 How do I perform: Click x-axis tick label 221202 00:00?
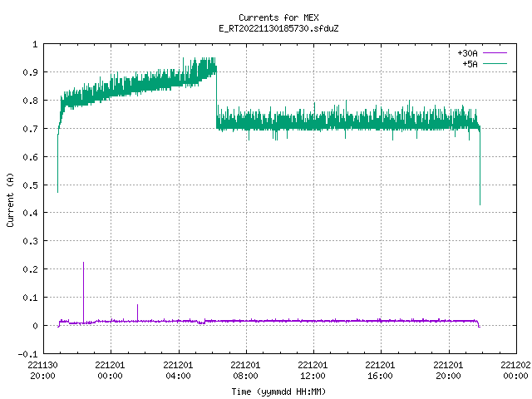[515, 370]
